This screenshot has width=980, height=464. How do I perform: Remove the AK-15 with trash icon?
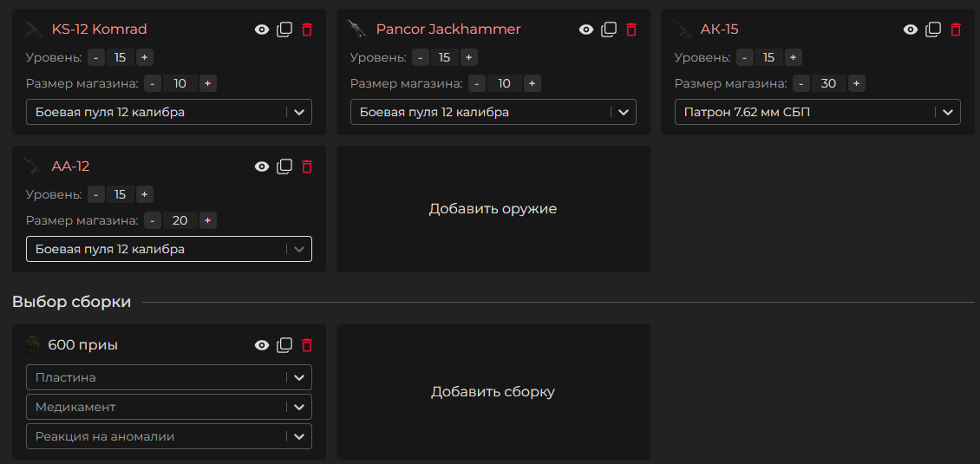tap(956, 29)
